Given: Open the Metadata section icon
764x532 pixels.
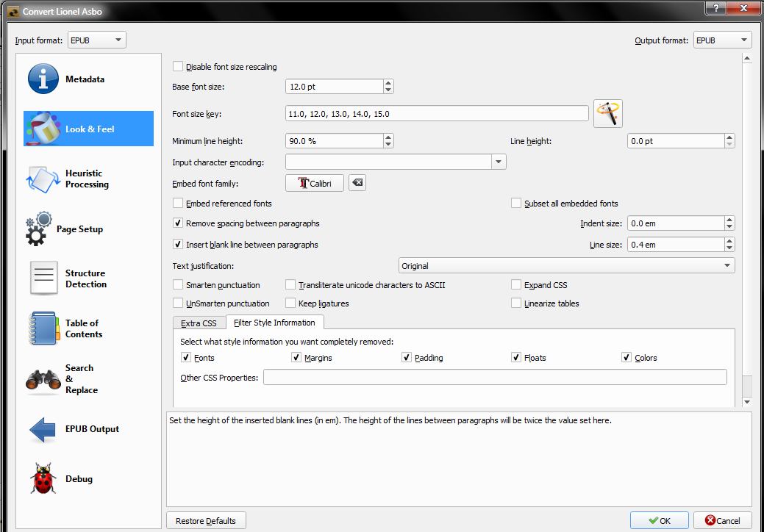Looking at the screenshot, I should [43, 79].
